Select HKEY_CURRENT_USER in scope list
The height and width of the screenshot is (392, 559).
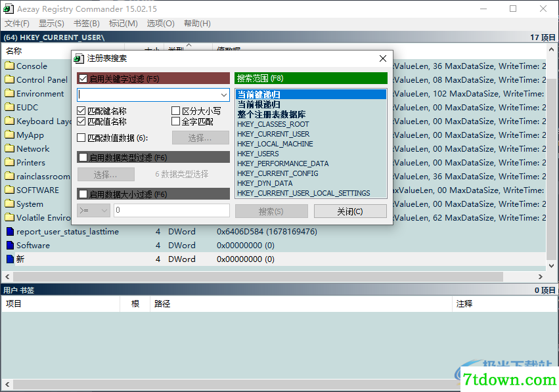pos(311,134)
